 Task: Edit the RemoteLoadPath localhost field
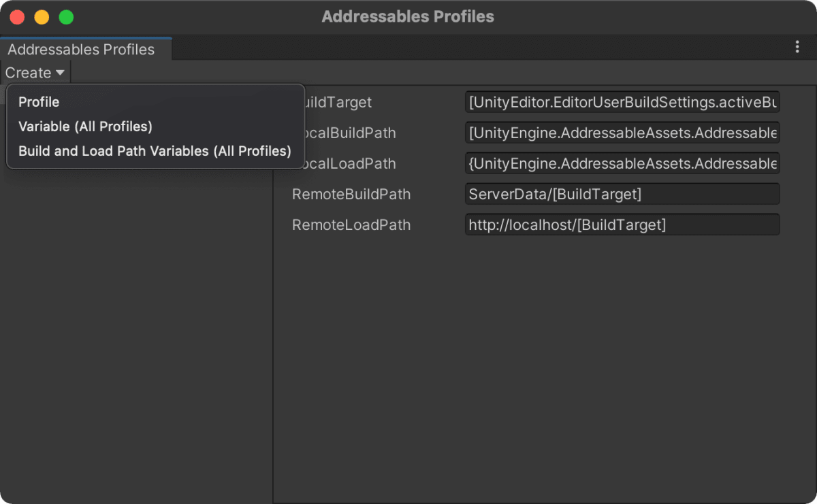pyautogui.click(x=622, y=224)
